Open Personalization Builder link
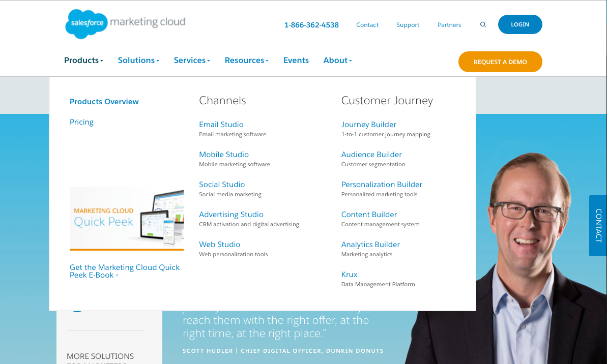The width and height of the screenshot is (607, 364). 381,185
